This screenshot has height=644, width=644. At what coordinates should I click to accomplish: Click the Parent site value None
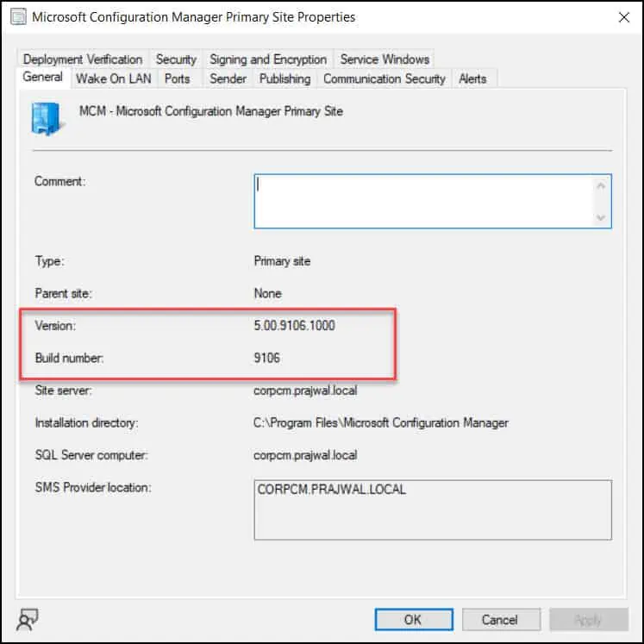tap(268, 293)
